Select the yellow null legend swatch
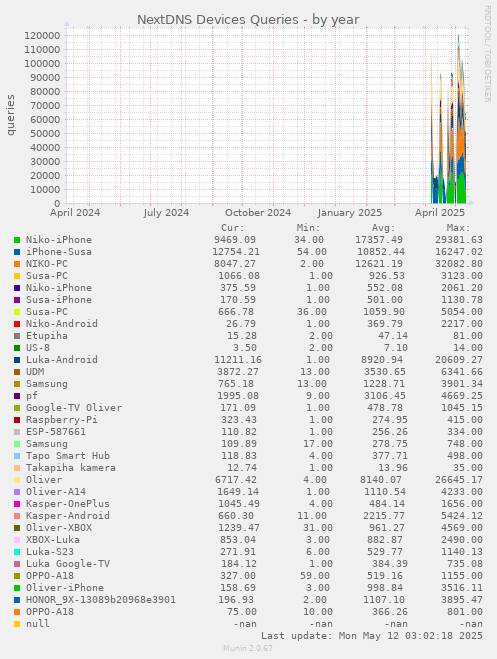 point(17,624)
